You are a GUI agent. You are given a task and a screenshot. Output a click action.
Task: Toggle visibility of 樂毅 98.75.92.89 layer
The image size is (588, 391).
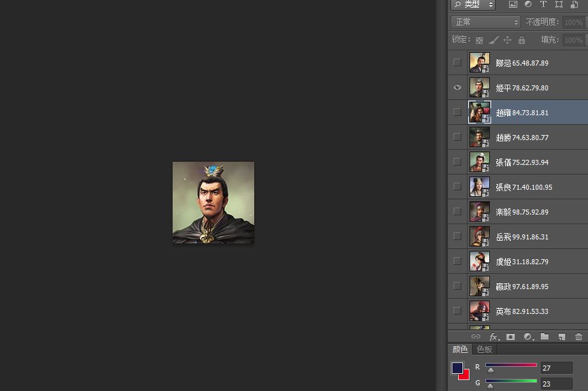(x=457, y=211)
